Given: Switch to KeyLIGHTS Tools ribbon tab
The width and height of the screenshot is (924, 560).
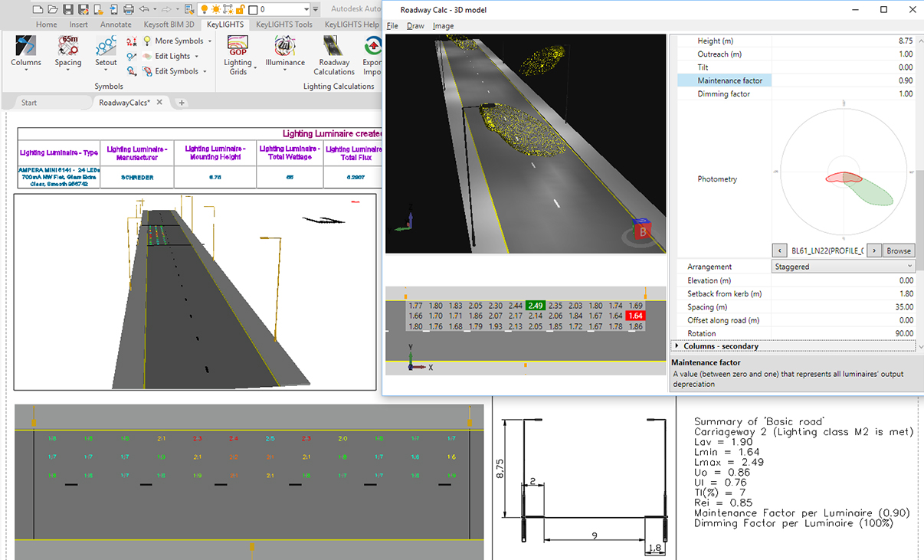Looking at the screenshot, I should [284, 24].
